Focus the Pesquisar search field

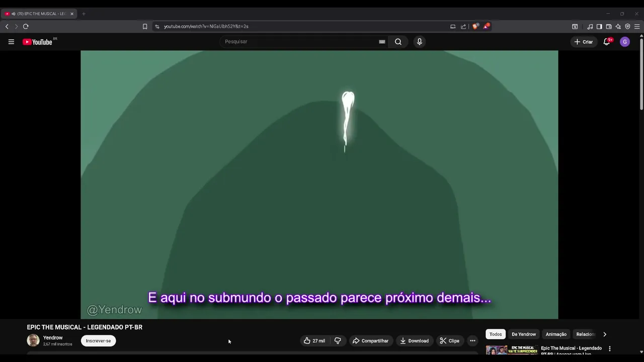coord(299,42)
